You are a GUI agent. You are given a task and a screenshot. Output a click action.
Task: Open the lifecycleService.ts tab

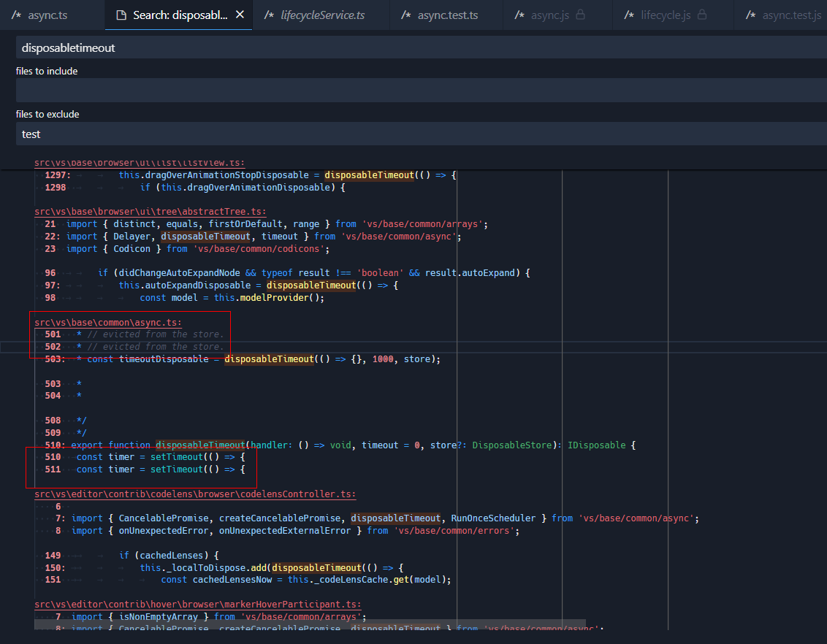point(321,15)
